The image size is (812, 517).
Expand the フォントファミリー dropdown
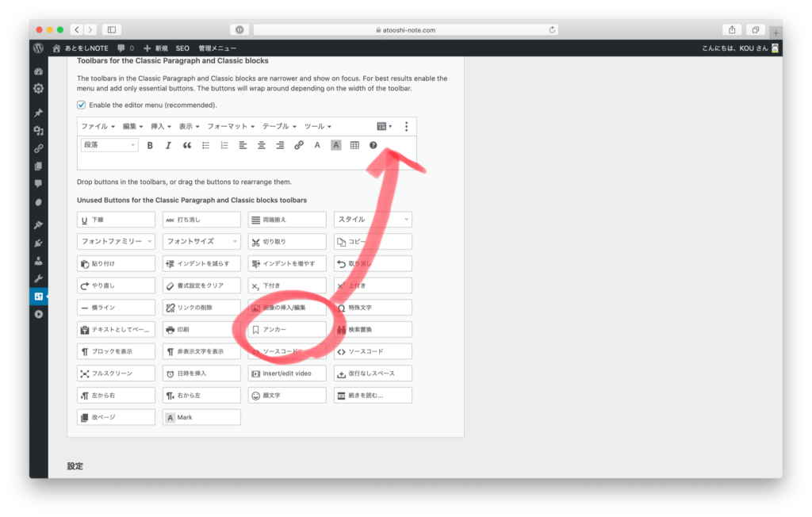[116, 241]
